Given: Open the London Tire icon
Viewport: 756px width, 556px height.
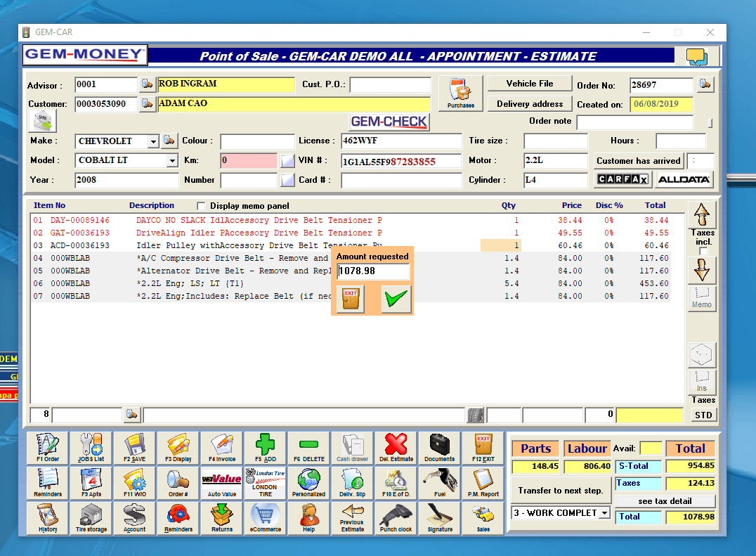Looking at the screenshot, I should coord(265,483).
